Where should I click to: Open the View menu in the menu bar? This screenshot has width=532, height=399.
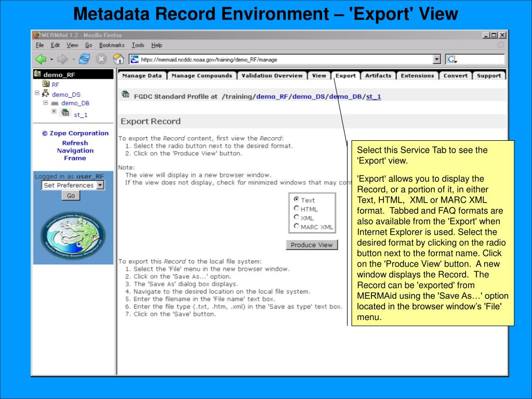(72, 45)
